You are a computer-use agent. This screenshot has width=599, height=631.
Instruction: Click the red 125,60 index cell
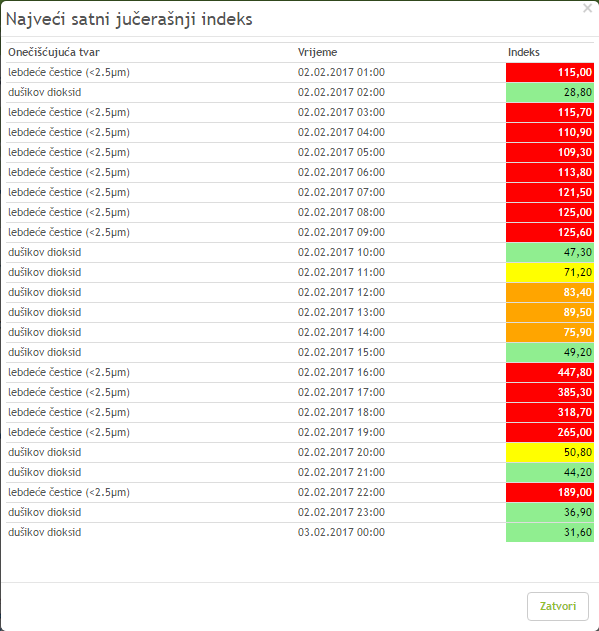point(550,232)
